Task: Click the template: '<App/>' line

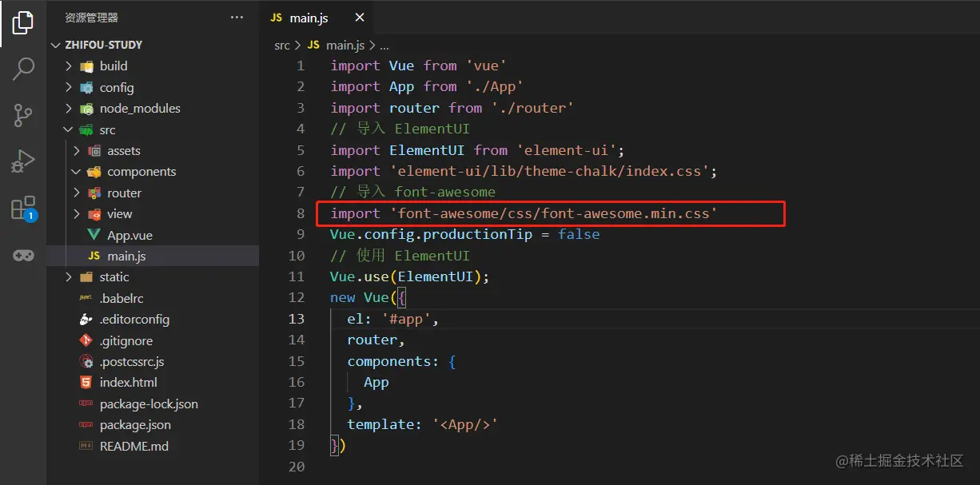Action: 423,424
